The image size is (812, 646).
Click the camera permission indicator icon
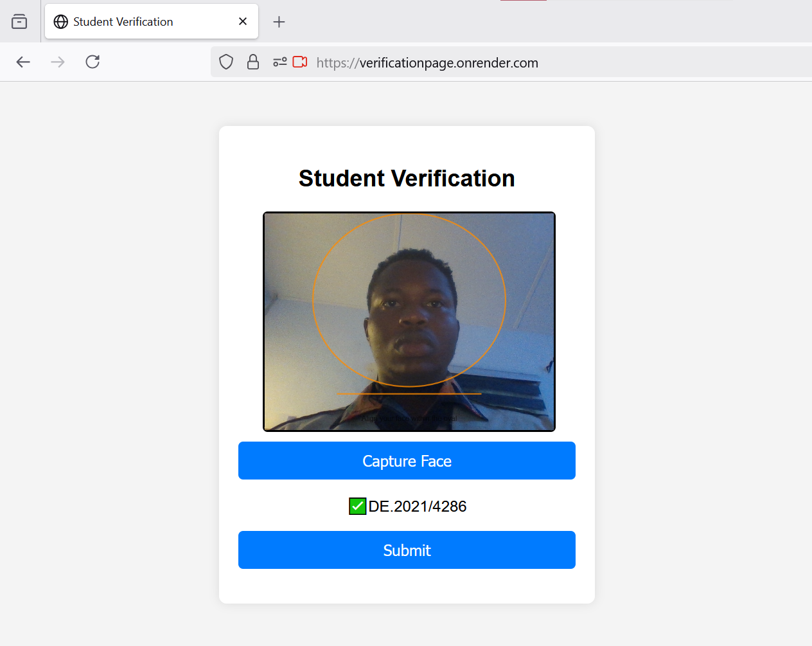(x=299, y=62)
